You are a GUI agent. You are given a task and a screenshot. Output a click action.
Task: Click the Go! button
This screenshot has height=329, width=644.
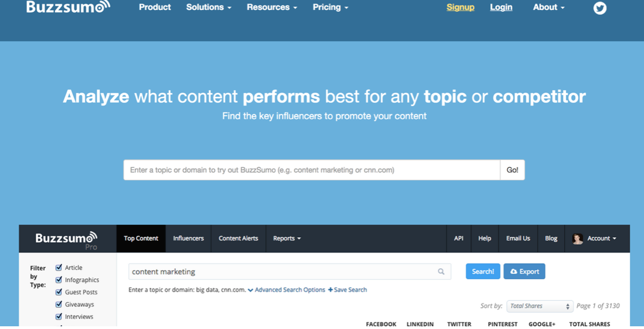click(512, 170)
